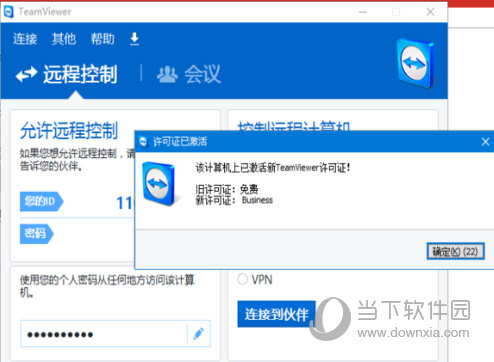
Task: Click the 控制远程计算机 heading
Action: (294, 126)
